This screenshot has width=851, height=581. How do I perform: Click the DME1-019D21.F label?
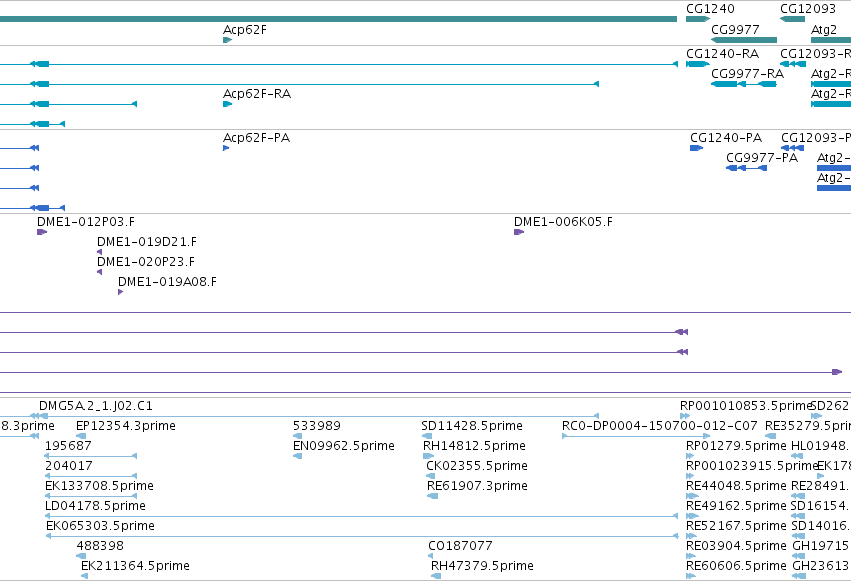(x=147, y=242)
